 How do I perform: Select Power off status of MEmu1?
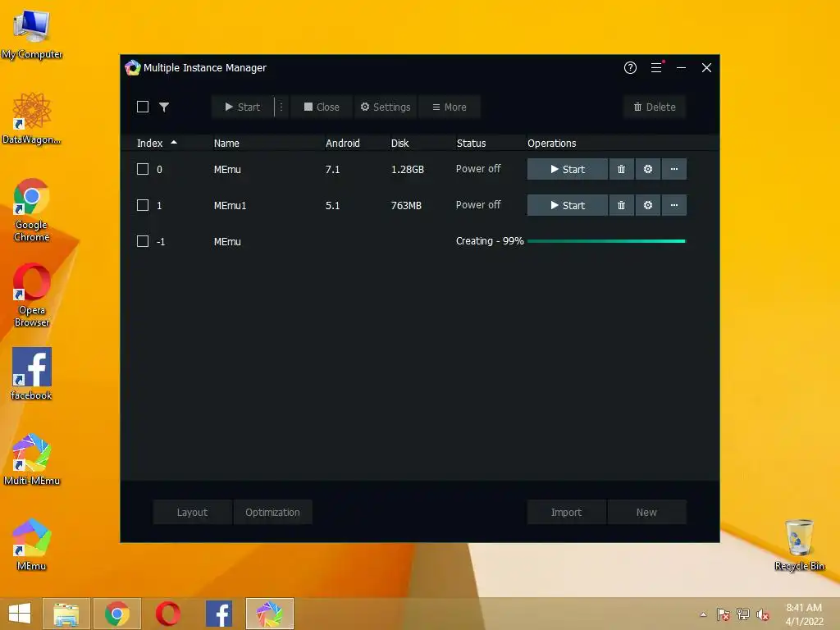[478, 204]
